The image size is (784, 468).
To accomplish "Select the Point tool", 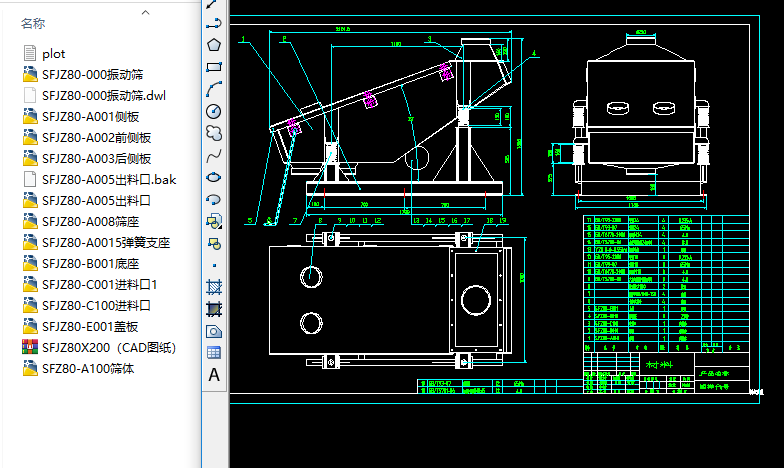I will point(214,266).
